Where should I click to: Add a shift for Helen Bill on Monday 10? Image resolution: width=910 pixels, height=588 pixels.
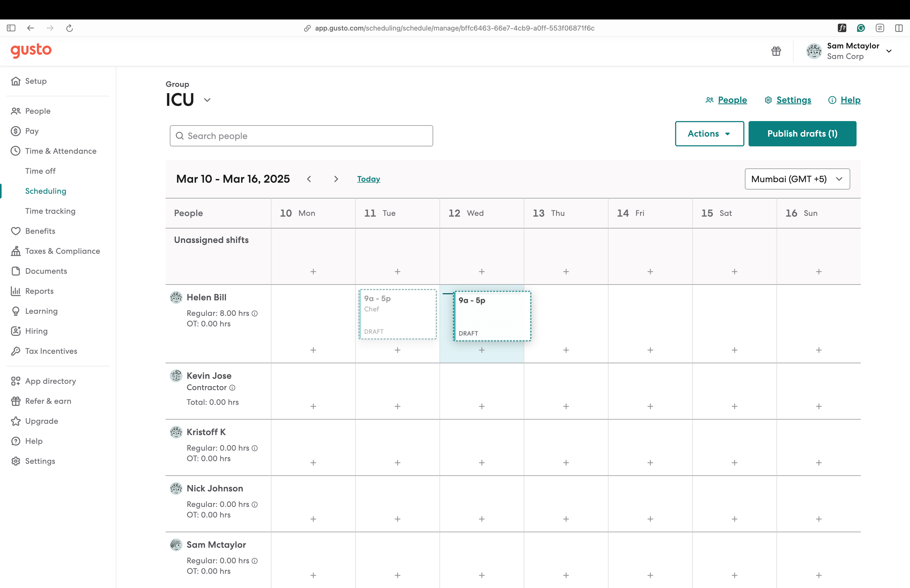313,350
